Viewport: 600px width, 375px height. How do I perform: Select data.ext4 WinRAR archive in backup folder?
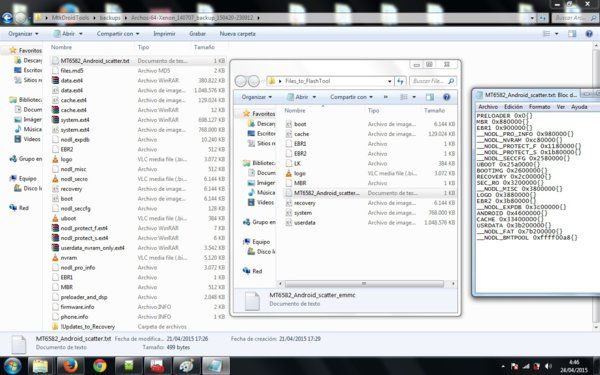72,80
